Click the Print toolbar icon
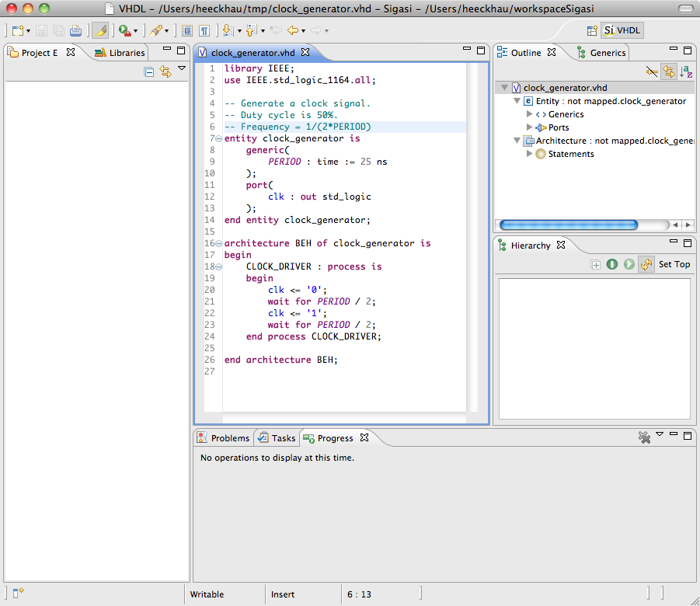Screen dimensions: 700x606 (x=76, y=31)
